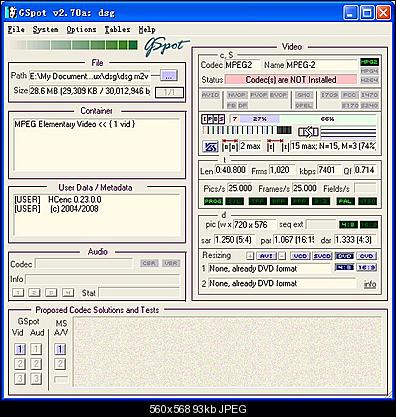Click GSpot Vid solution button 3
The height and width of the screenshot is (417, 396).
[x=20, y=379]
